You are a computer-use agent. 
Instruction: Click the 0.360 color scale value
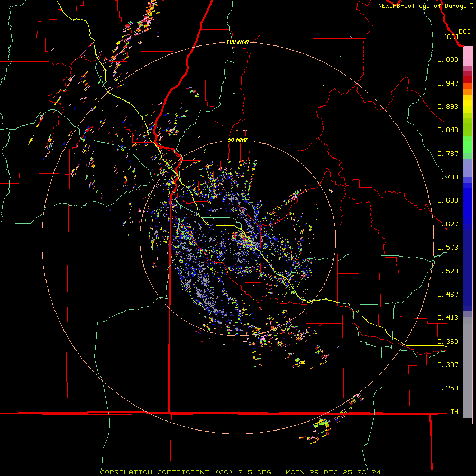(x=448, y=342)
